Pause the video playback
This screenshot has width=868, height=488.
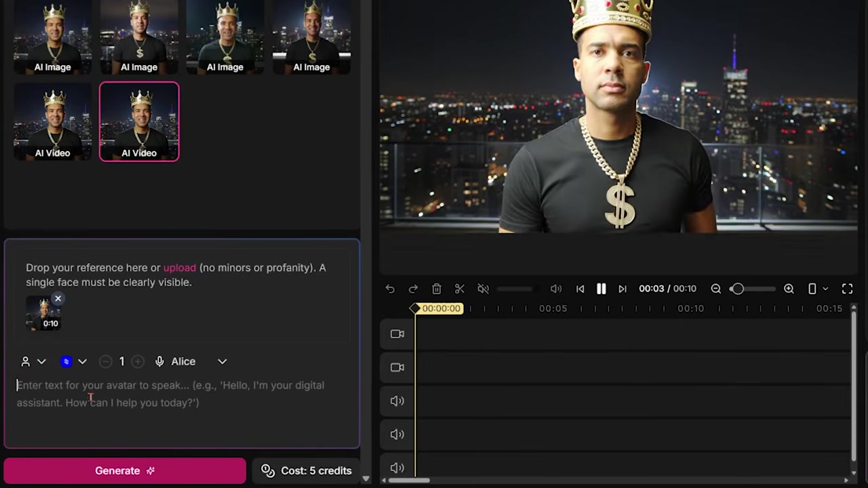tap(601, 289)
